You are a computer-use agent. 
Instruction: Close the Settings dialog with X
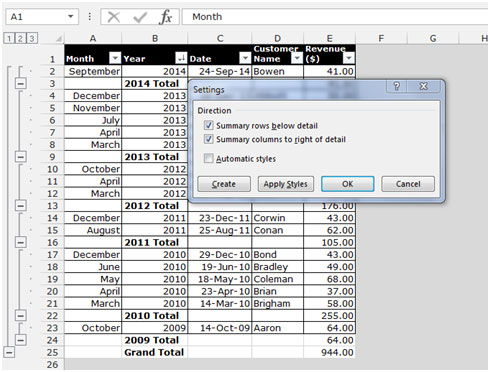[423, 86]
